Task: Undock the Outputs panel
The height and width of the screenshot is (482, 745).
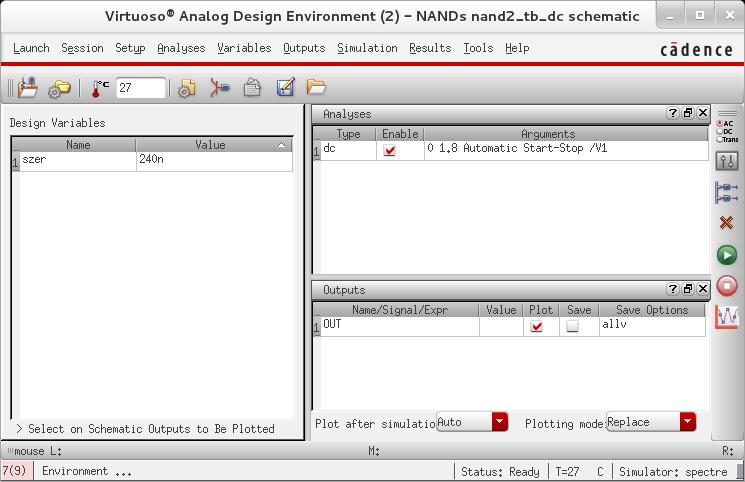Action: pos(688,289)
